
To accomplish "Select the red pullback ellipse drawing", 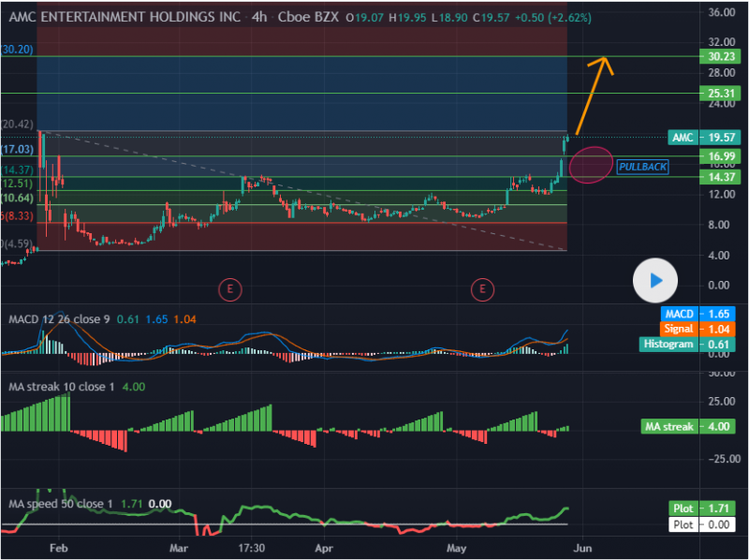I will coord(590,166).
